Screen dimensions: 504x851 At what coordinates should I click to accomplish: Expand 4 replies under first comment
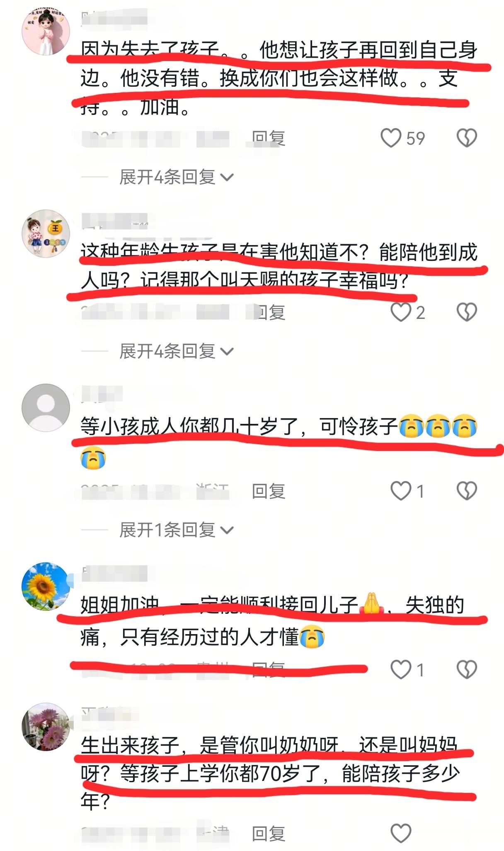(177, 177)
